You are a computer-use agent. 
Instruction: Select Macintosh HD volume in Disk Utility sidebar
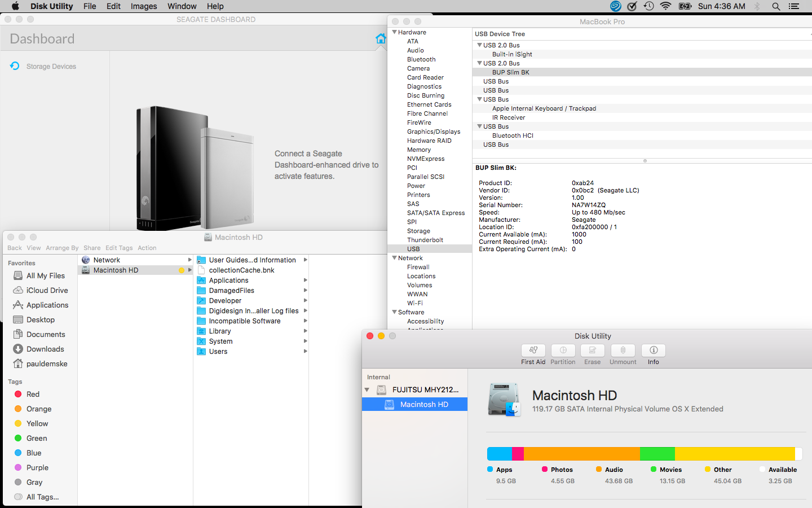point(414,404)
